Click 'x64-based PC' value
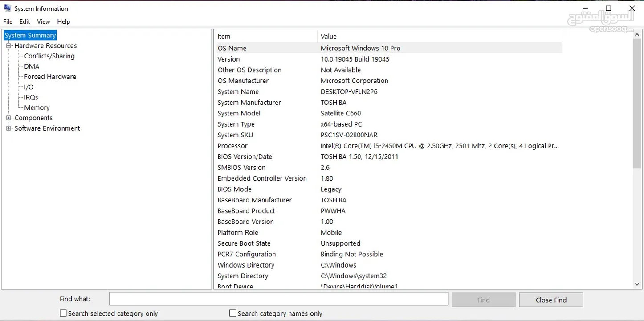The width and height of the screenshot is (644, 321). pyautogui.click(x=341, y=124)
